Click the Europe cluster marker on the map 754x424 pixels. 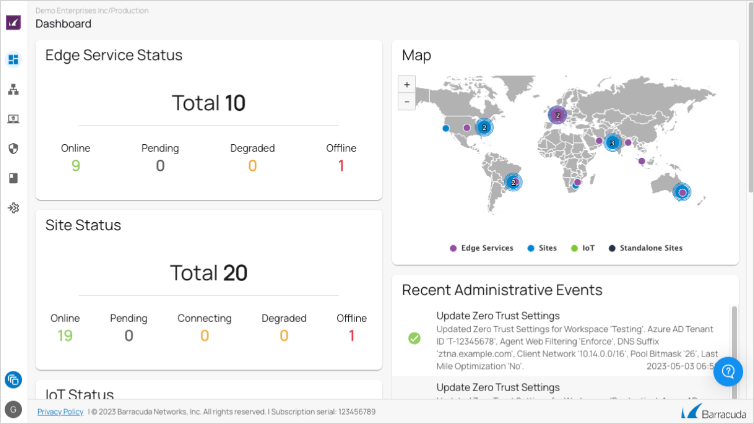point(558,115)
